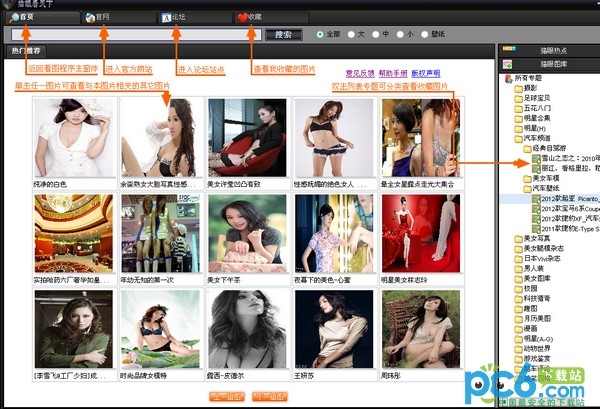Image resolution: width=600 pixels, height=409 pixels.
Task: Open the 猫眼热点 panel header
Action: point(549,51)
